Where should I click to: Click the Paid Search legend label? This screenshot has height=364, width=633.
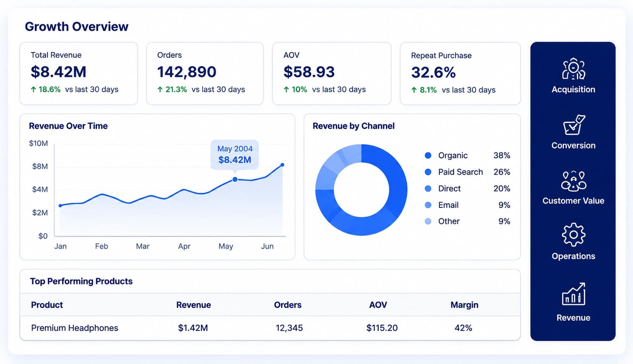coord(461,172)
